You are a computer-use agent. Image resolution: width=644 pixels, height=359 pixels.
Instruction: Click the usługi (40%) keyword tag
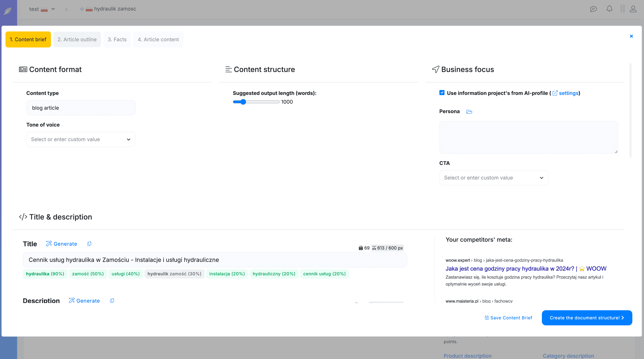tap(125, 274)
